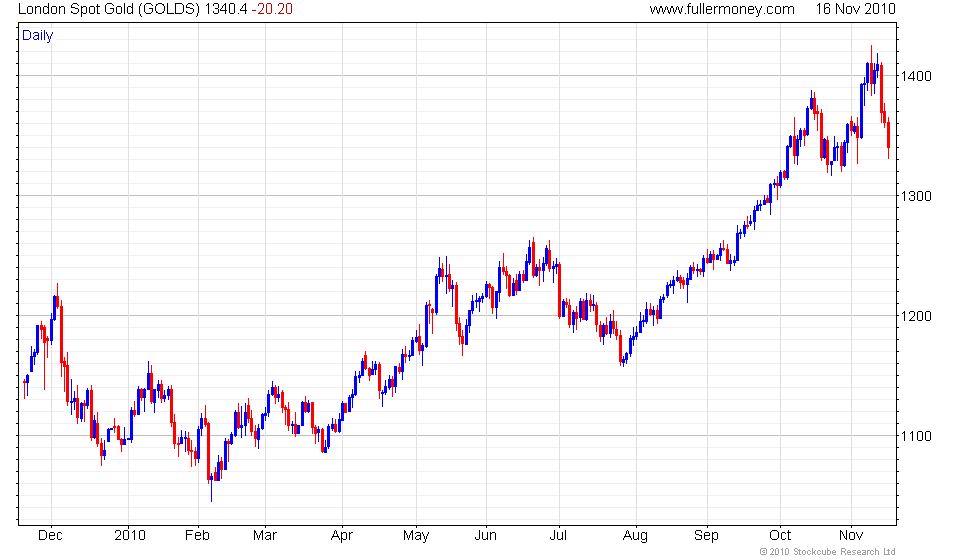Click the 'Nov' month label on the axis
Image resolution: width=980 pixels, height=560 pixels.
[851, 536]
